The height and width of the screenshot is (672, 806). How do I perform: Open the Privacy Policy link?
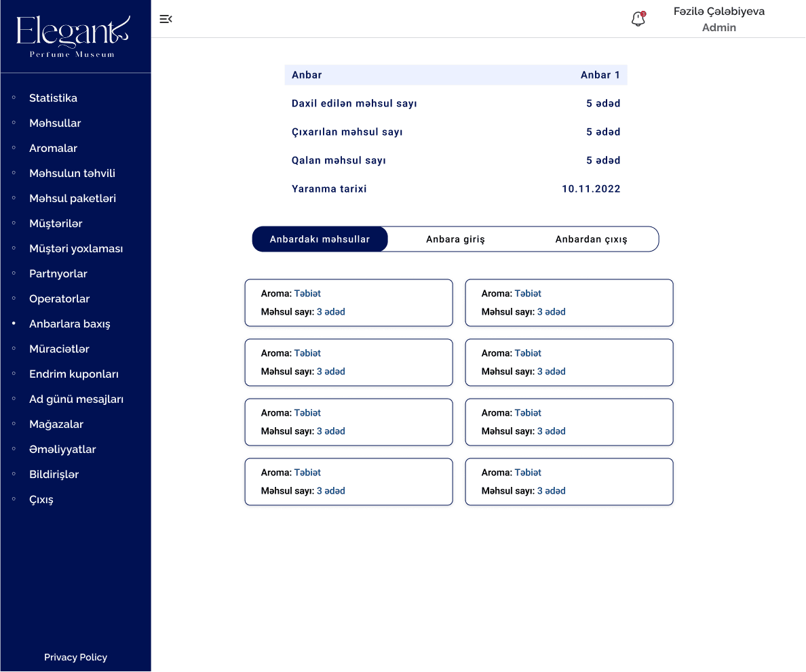point(75,657)
